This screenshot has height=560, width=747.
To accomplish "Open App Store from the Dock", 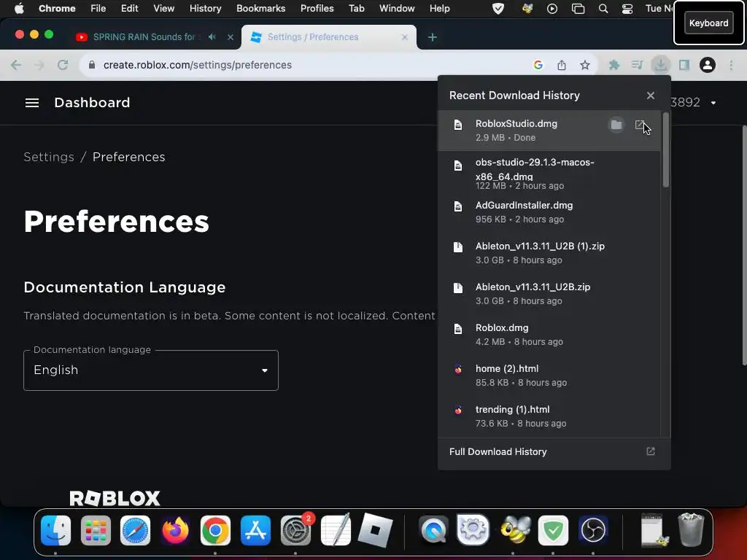I will click(255, 529).
